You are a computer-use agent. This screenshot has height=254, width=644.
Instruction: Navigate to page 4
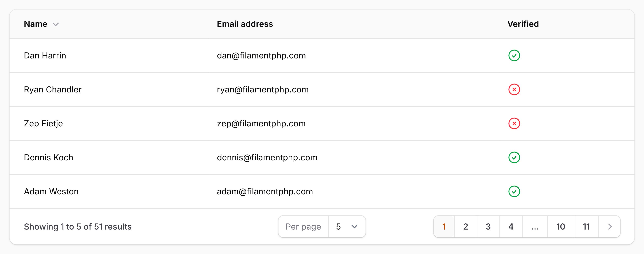coord(511,227)
